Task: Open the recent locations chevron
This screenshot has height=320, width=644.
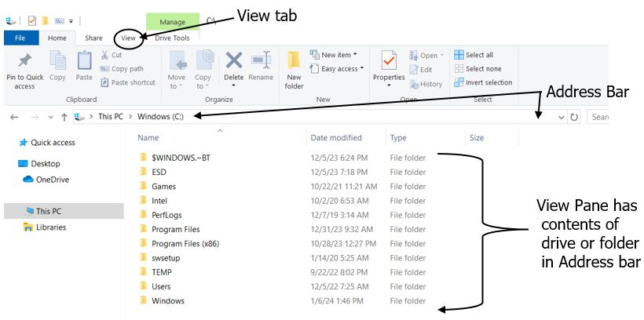Action: pyautogui.click(x=50, y=117)
